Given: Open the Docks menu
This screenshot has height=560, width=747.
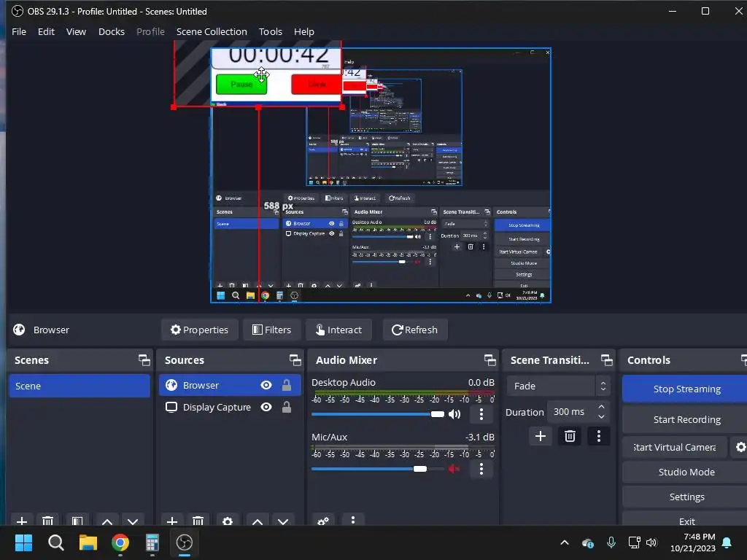Looking at the screenshot, I should tap(112, 31).
